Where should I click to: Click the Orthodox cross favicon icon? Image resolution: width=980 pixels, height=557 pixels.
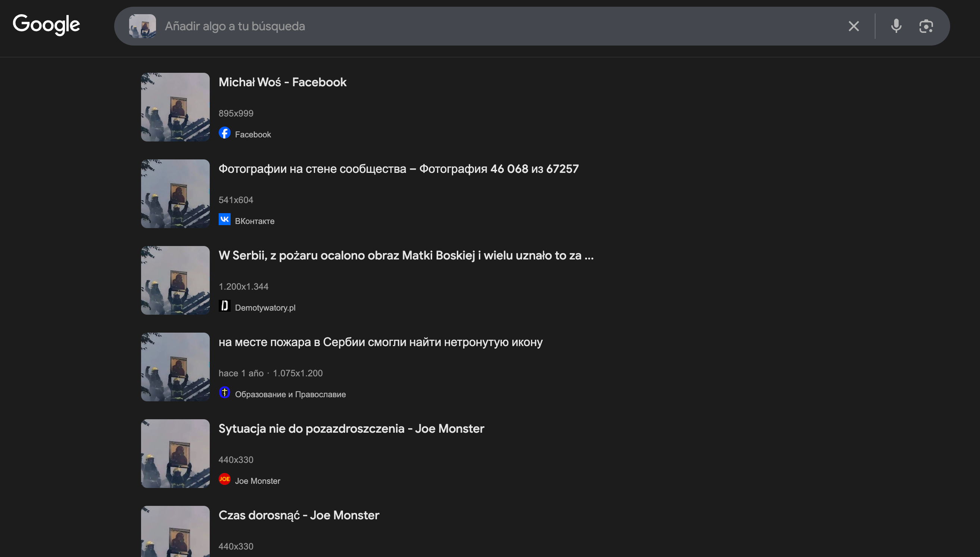click(x=224, y=393)
